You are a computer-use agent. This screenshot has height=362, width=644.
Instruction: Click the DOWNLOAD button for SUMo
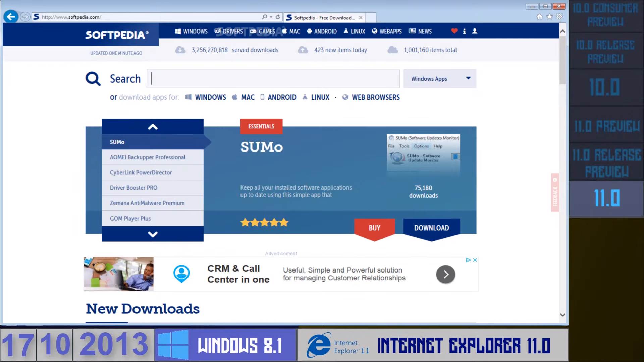pyautogui.click(x=431, y=228)
